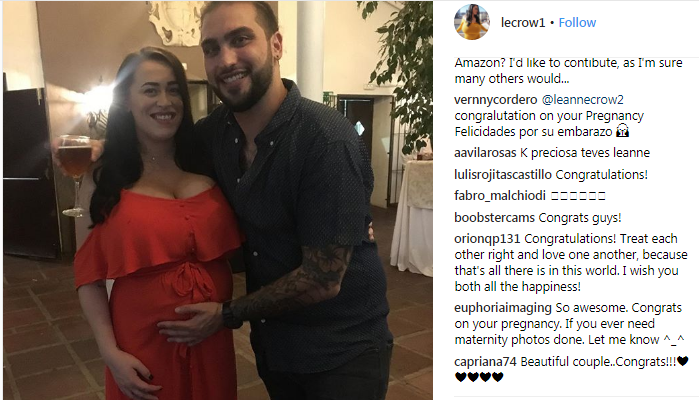The width and height of the screenshot is (699, 400).
Task: Click the 'Congrats guys!' comment text
Action: pyautogui.click(x=580, y=218)
